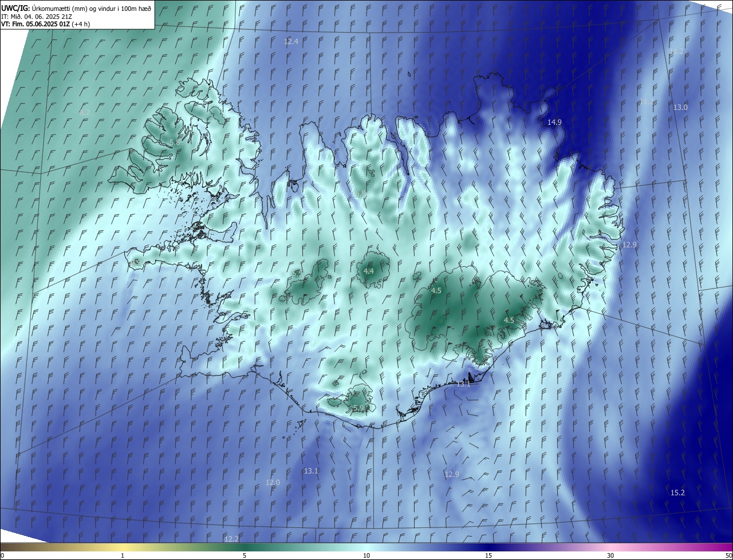Click the 5.8 value label on the Westfjords
This screenshot has width=733, height=560.
coord(175,142)
